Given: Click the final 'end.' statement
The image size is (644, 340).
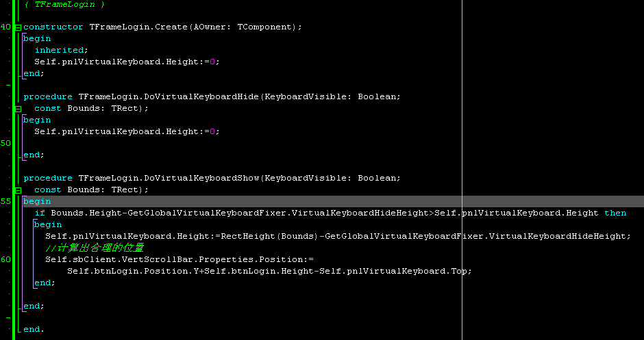Looking at the screenshot, I should tap(34, 329).
